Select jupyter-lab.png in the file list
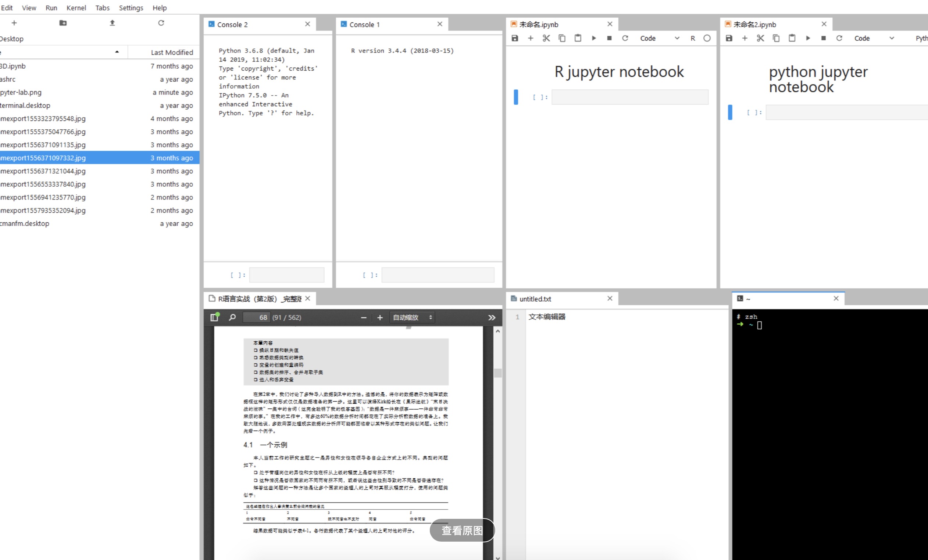 click(x=21, y=92)
